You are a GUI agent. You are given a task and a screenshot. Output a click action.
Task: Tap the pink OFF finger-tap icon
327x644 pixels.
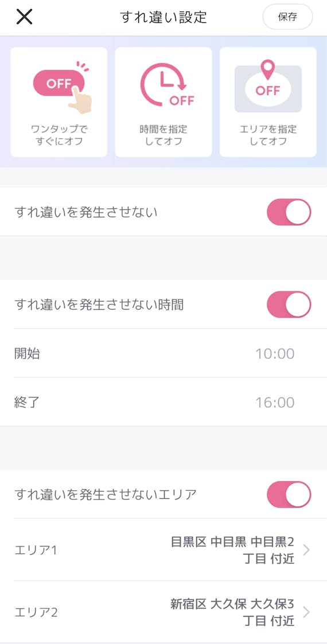(x=62, y=87)
